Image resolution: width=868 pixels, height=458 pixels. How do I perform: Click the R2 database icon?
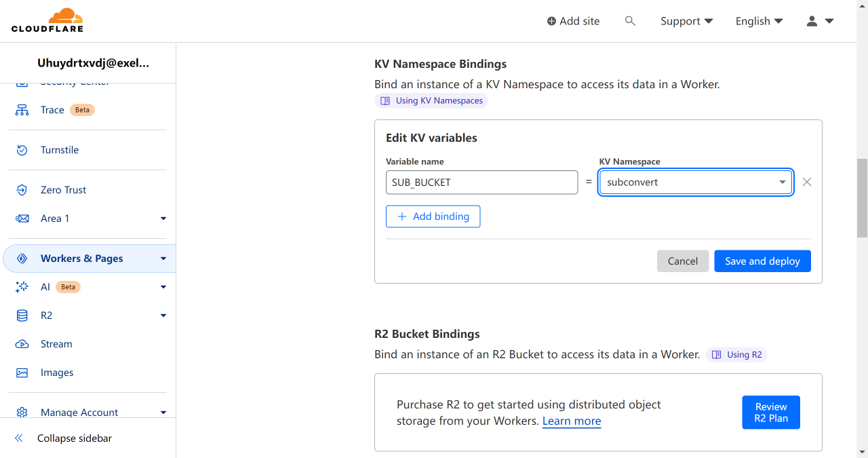point(22,316)
